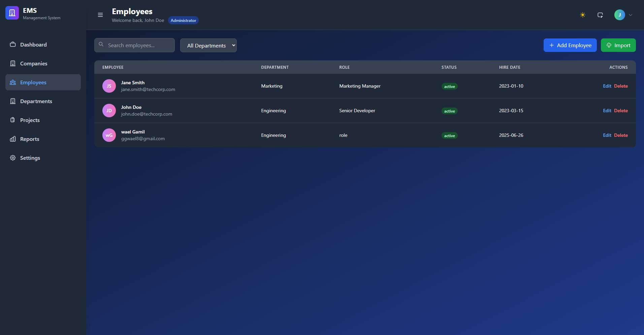Viewport: 644px width, 335px height.
Task: Click the EMS logo icon
Action: click(12, 13)
